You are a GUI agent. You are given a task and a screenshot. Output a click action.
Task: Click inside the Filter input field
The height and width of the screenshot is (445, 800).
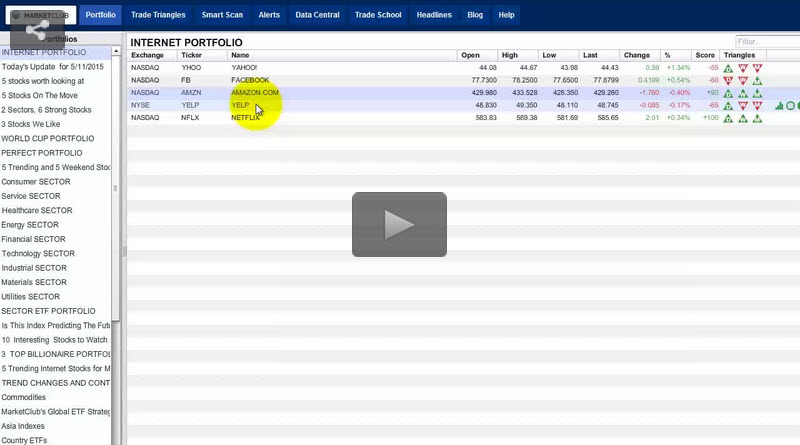767,42
